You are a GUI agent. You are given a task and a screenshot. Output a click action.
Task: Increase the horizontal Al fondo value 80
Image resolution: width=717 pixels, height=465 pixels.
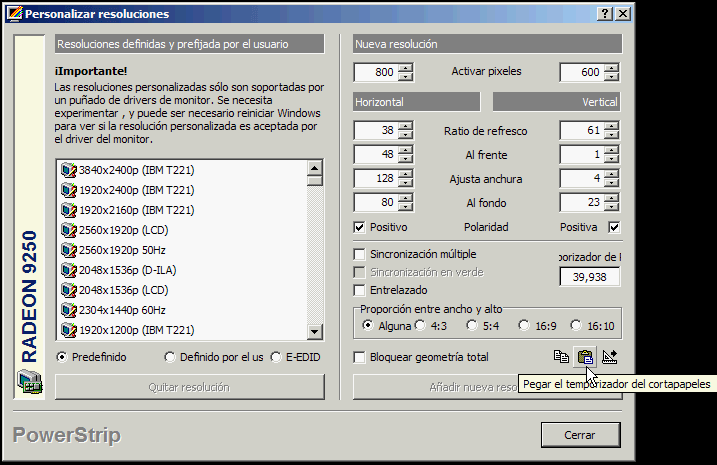406,198
